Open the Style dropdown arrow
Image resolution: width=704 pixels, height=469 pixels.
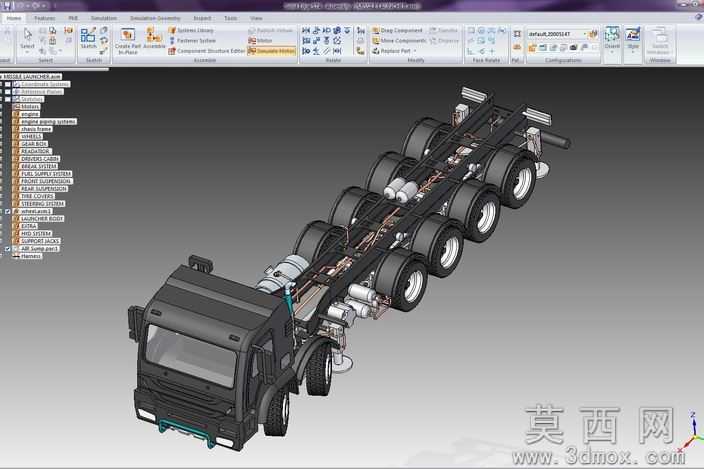pyautogui.click(x=633, y=52)
